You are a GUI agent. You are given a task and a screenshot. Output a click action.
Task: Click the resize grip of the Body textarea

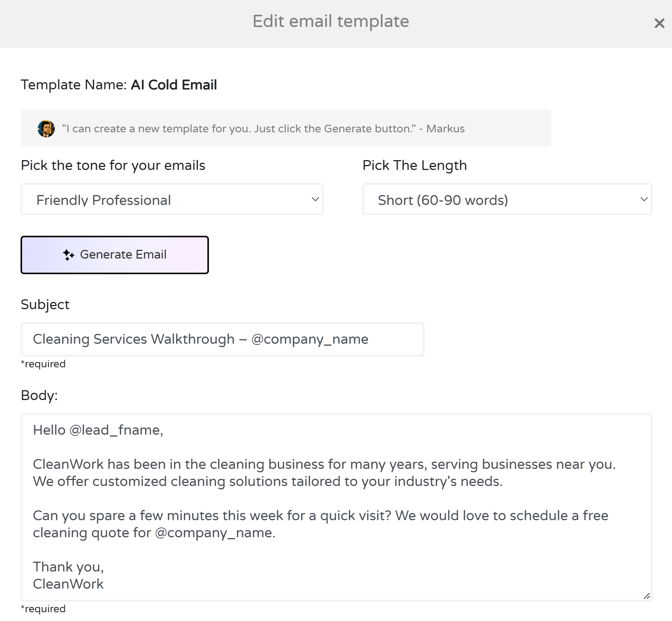pyautogui.click(x=647, y=596)
